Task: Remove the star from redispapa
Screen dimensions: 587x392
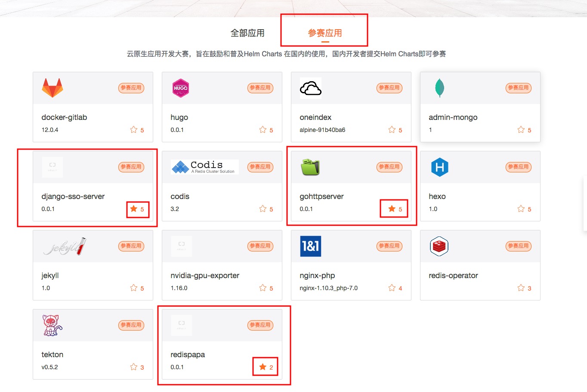Action: click(263, 367)
